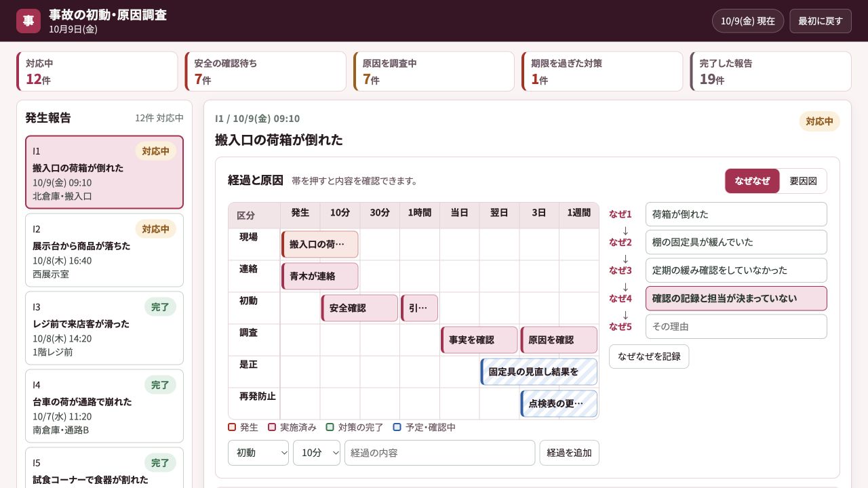The image size is (868, 488).
Task: Open the 安全確認 timeline bar
Action: point(359,308)
